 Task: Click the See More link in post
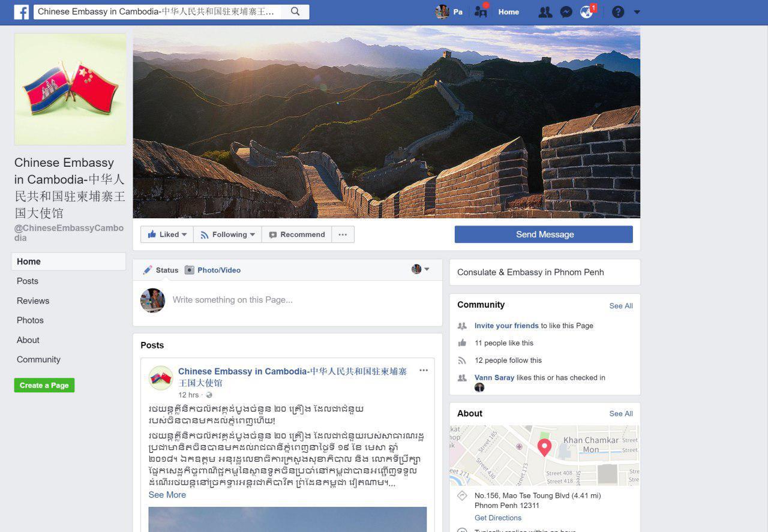click(x=167, y=495)
